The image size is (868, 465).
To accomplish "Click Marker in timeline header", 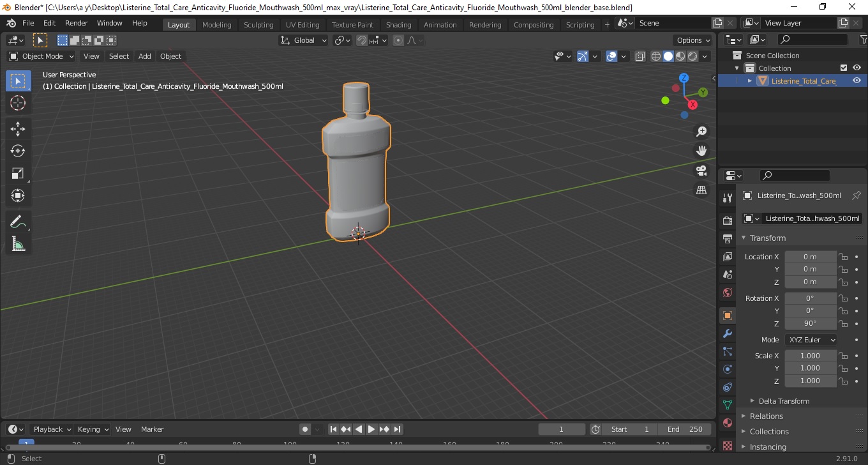I will click(x=152, y=429).
